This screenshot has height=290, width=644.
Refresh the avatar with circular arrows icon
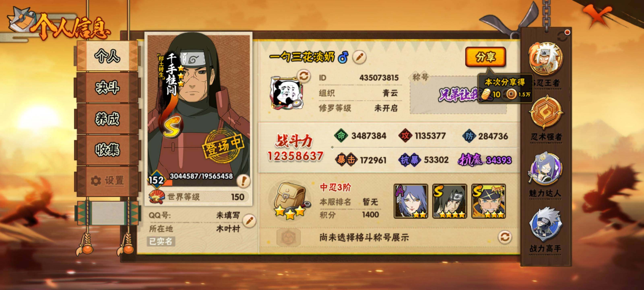304,76
